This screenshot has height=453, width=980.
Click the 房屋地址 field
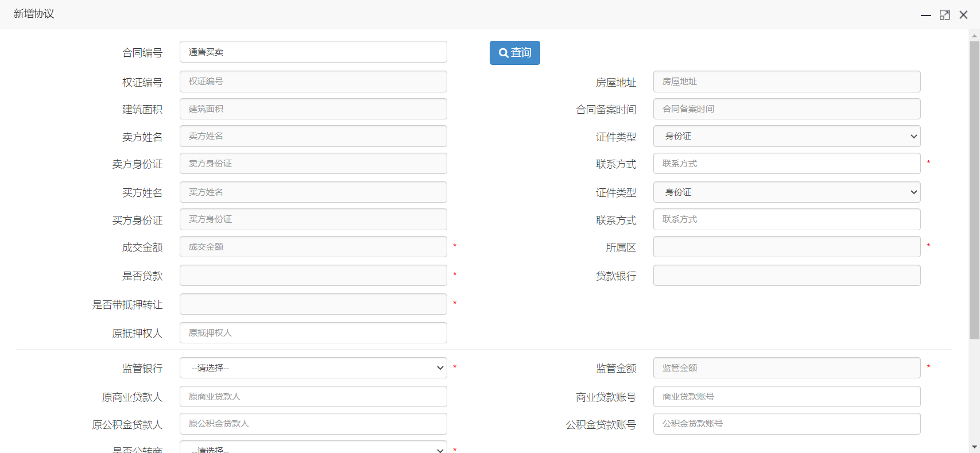(x=787, y=82)
